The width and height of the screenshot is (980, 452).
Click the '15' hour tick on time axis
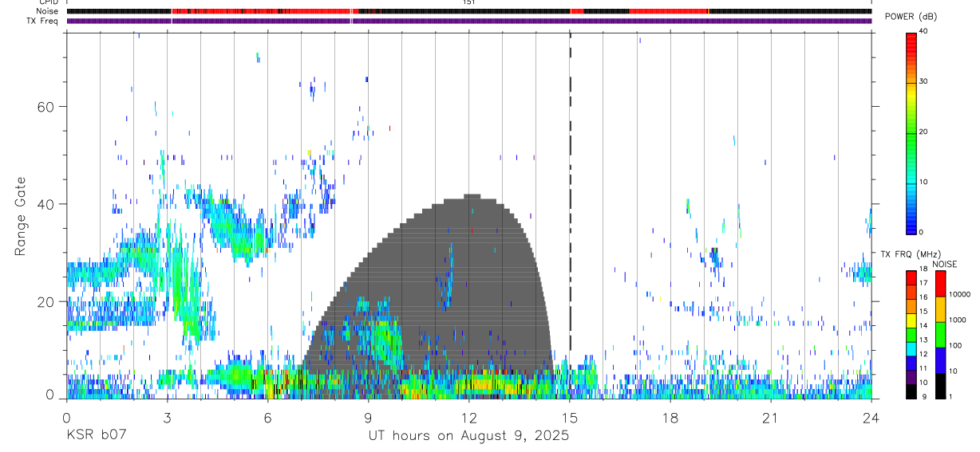tap(570, 417)
